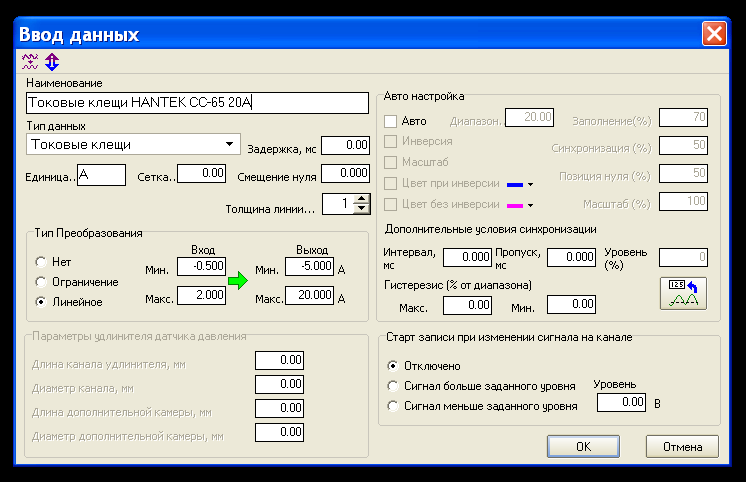Confirm with the OK button
The image size is (746, 482).
tap(583, 446)
